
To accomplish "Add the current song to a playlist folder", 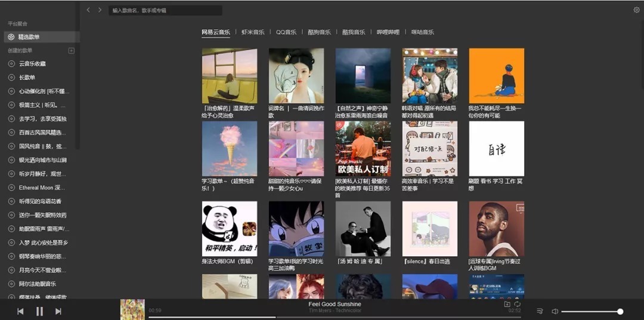I will [507, 304].
